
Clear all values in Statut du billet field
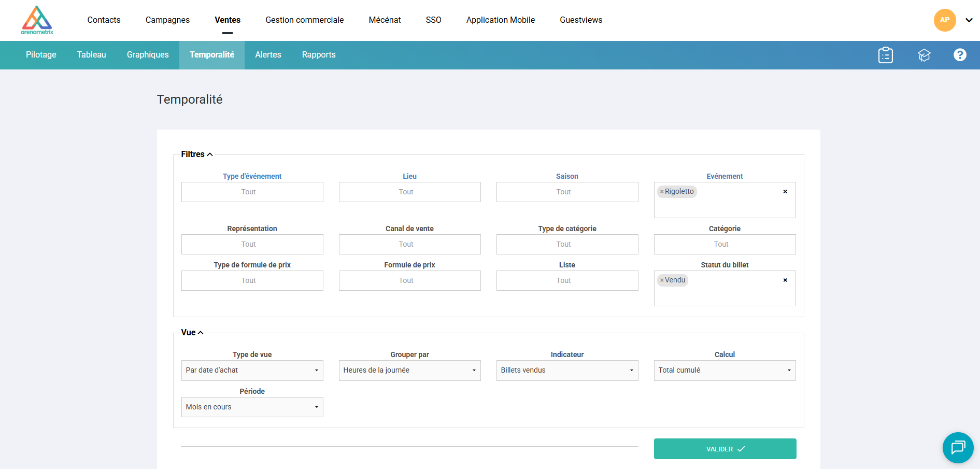[x=785, y=280]
